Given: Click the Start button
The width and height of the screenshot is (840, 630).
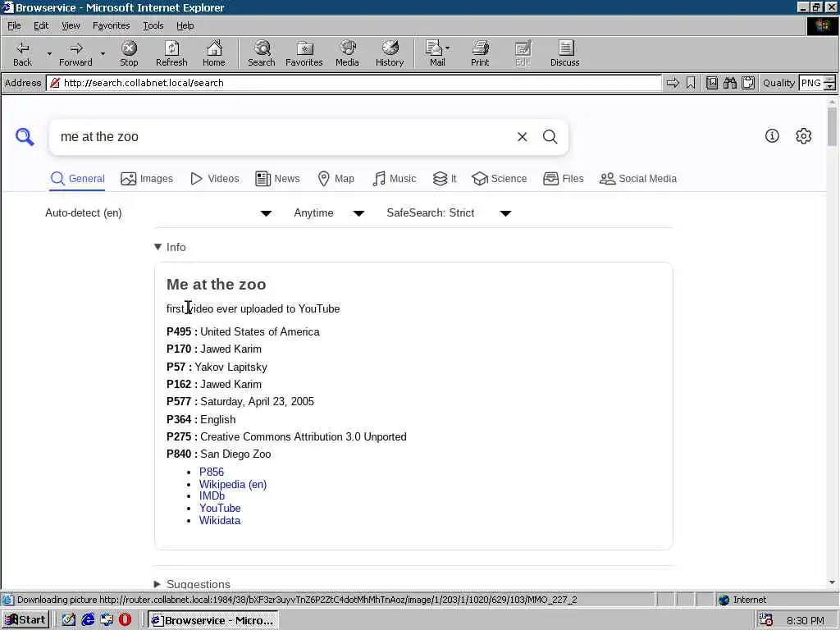Looking at the screenshot, I should [25, 620].
